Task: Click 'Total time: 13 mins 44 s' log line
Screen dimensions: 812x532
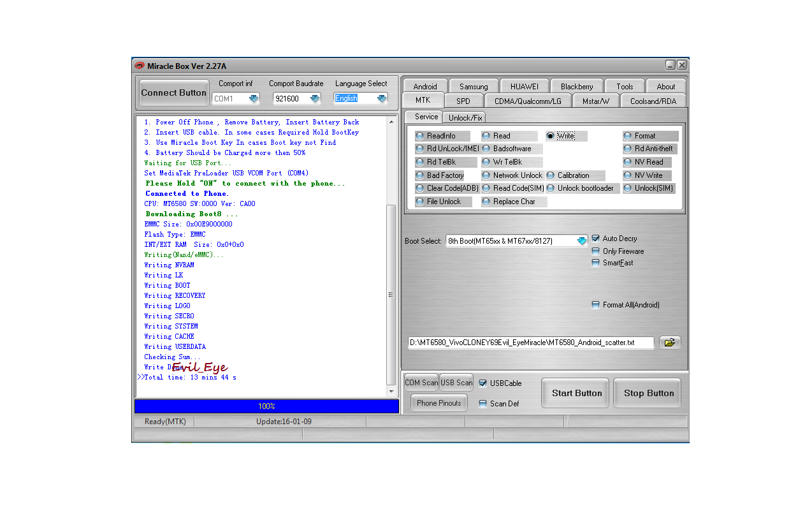Action: pyautogui.click(x=190, y=377)
